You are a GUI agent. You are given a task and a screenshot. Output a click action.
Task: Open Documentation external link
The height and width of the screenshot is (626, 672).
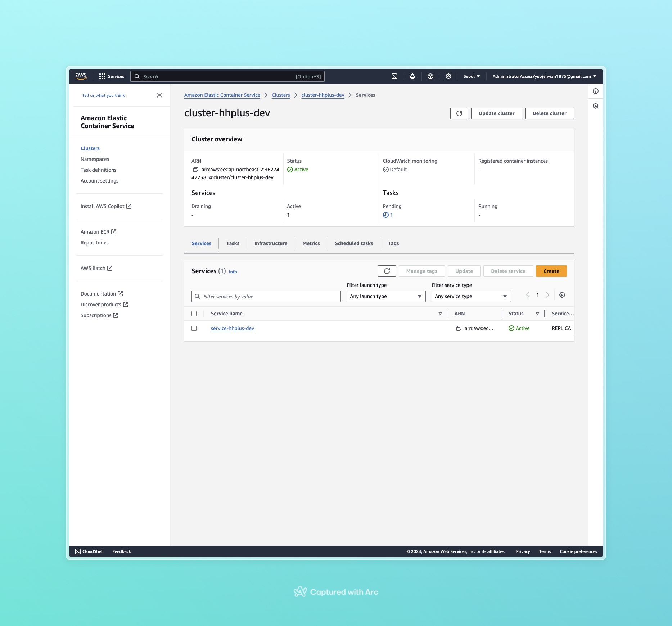click(102, 294)
